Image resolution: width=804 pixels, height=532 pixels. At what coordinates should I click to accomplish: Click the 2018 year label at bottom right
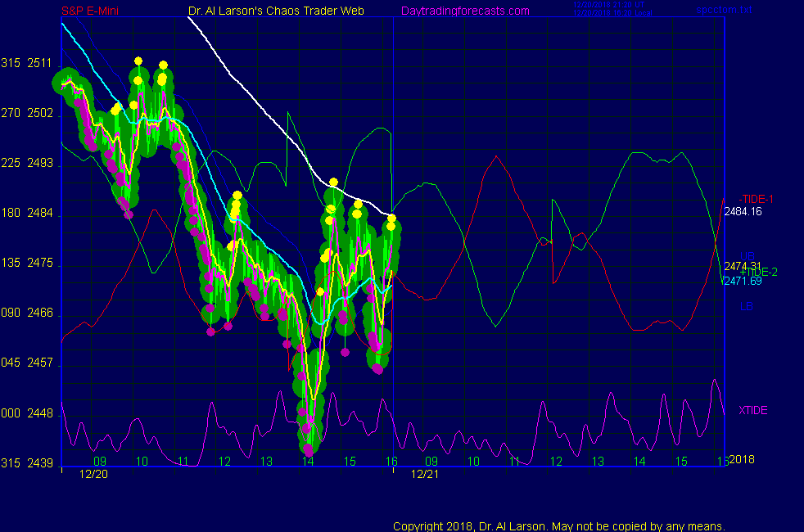(743, 459)
